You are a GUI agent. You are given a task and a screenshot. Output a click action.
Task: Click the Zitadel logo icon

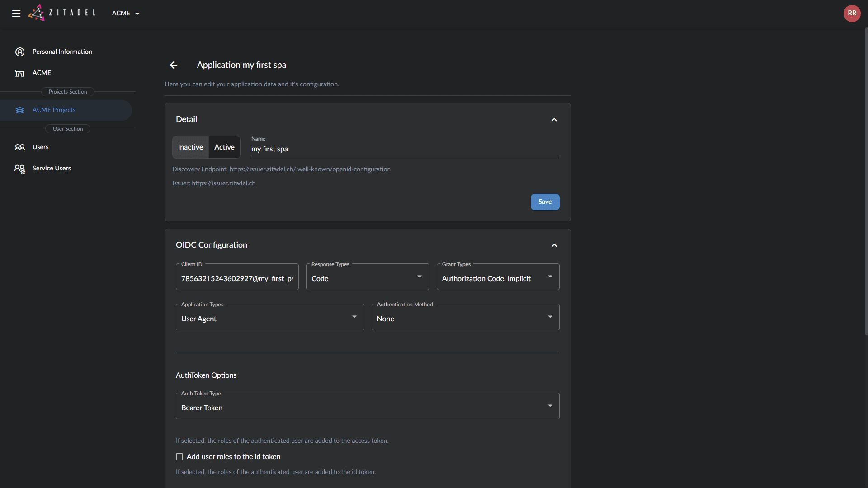(x=37, y=13)
